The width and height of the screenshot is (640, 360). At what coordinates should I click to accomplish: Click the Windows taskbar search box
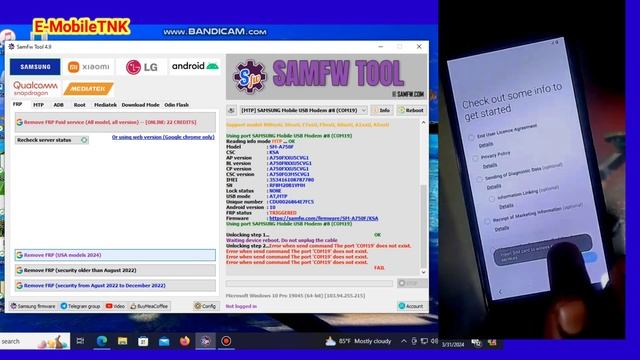(x=35, y=341)
